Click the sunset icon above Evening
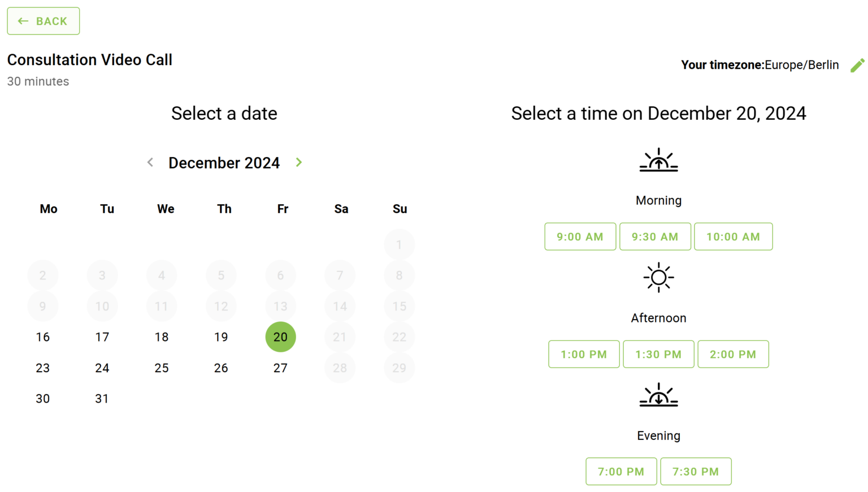868x492 pixels. 658,396
